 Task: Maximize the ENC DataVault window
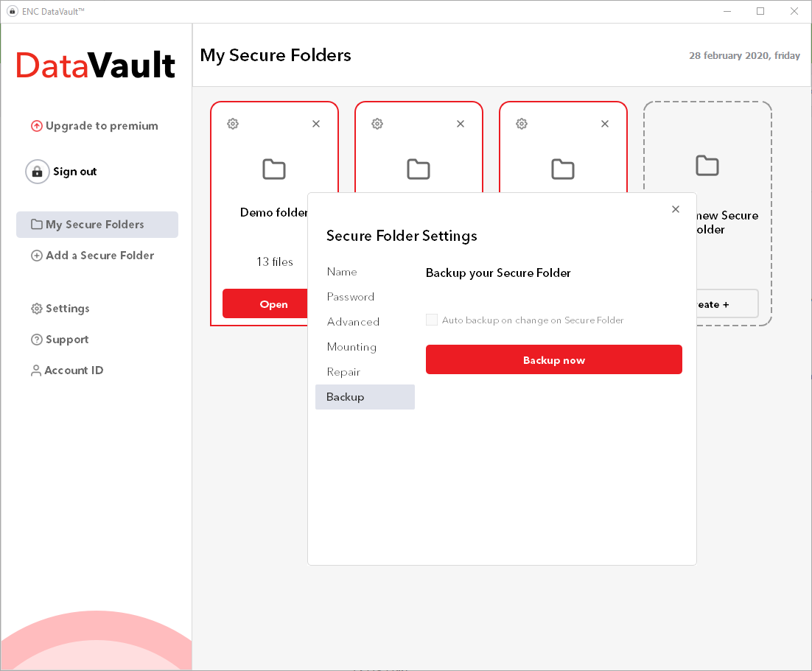tap(760, 11)
